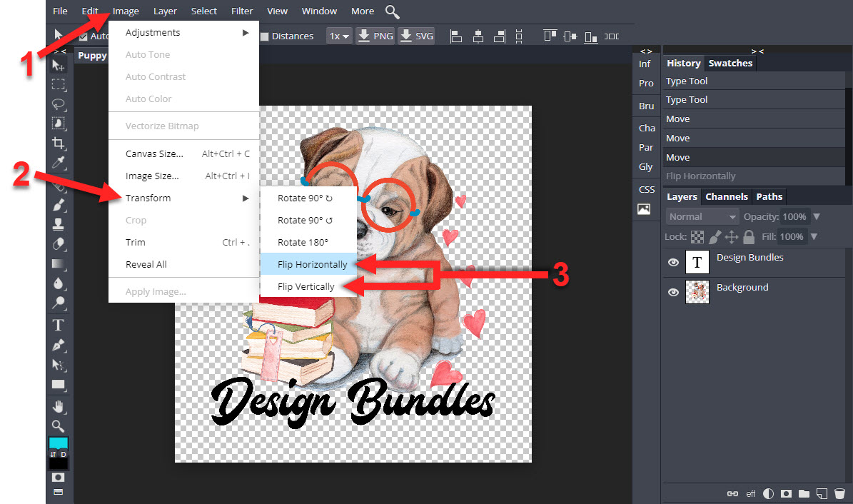Choose Rotate 180°
Viewport: 853px width, 504px height.
308,242
